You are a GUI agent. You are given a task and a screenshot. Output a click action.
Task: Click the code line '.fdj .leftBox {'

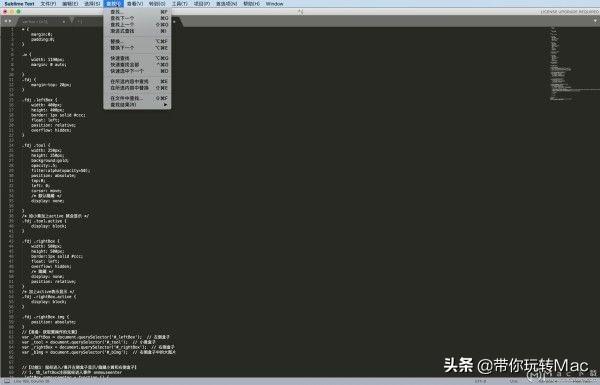[x=40, y=100]
